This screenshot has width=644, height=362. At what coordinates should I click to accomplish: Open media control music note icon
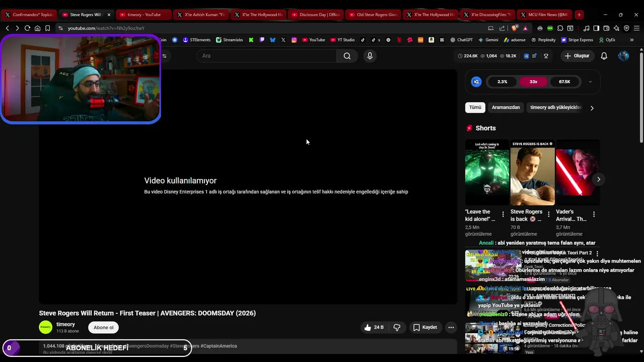point(586,28)
